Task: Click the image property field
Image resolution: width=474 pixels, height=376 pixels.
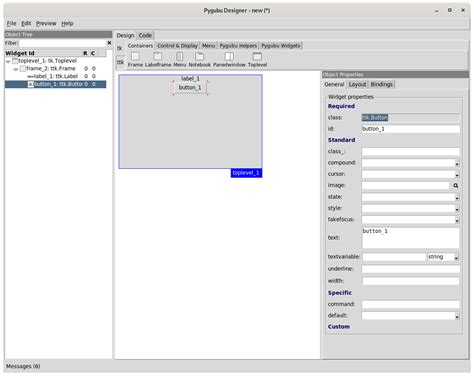Action: click(406, 186)
